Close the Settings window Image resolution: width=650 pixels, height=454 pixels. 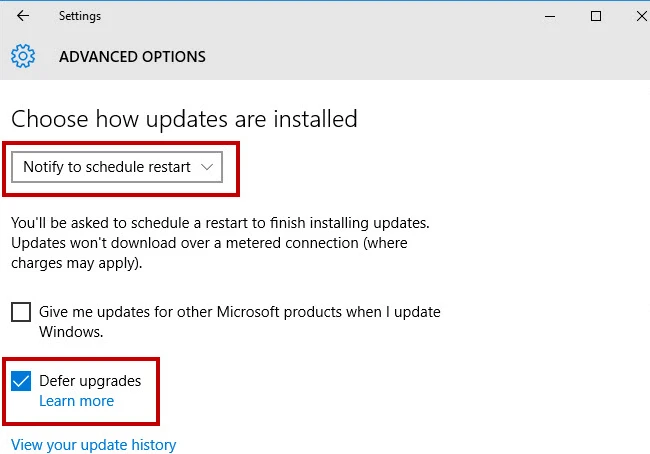tap(642, 16)
